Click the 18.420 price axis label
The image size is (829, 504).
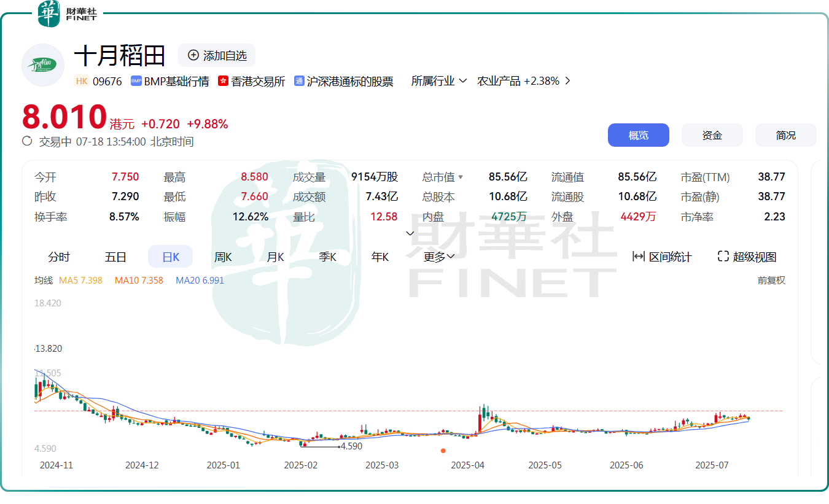47,303
